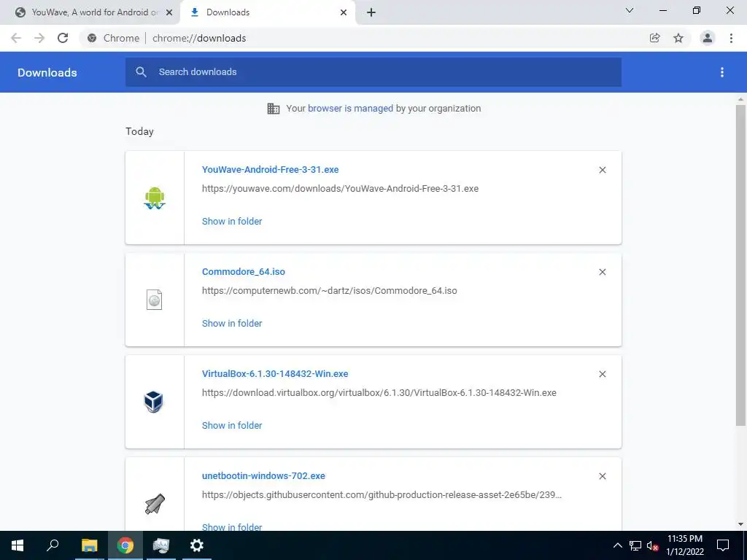747x560 pixels.
Task: Click the back navigation arrow
Action: [x=16, y=38]
